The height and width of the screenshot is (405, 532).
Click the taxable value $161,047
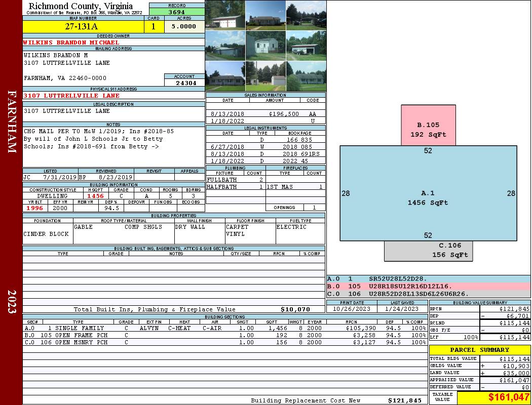point(509,397)
